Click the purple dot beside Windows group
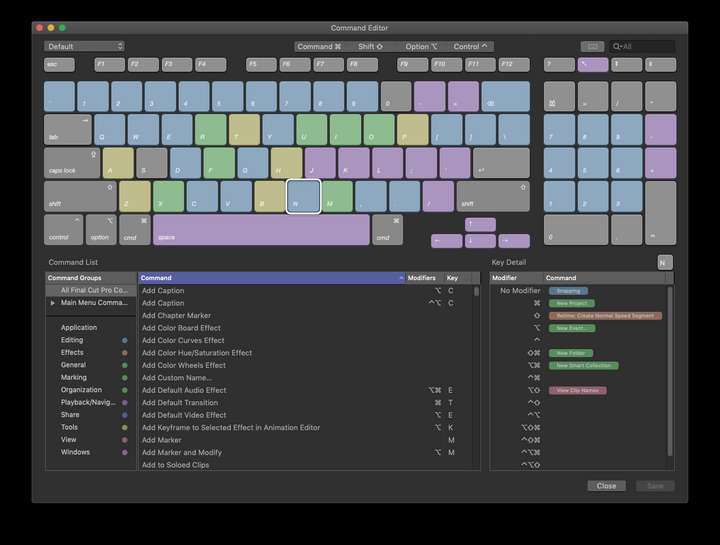Viewport: 720px width, 545px height. tap(124, 452)
